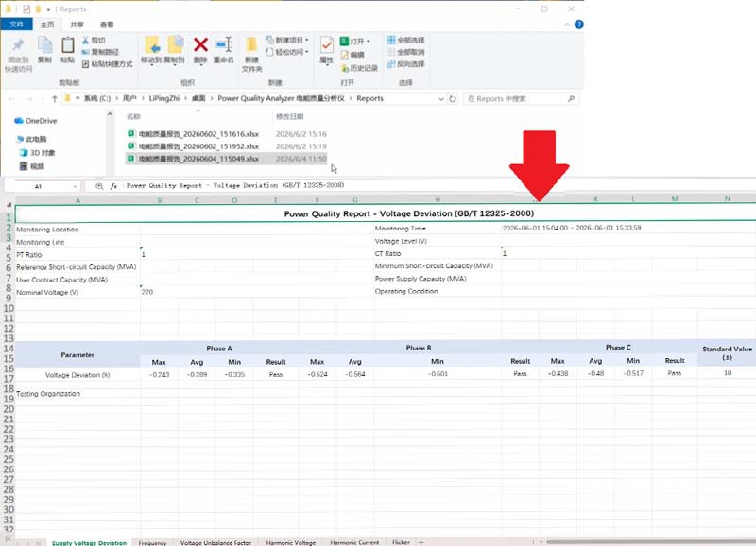Open 历史记录 (history) in the ribbon

click(359, 68)
